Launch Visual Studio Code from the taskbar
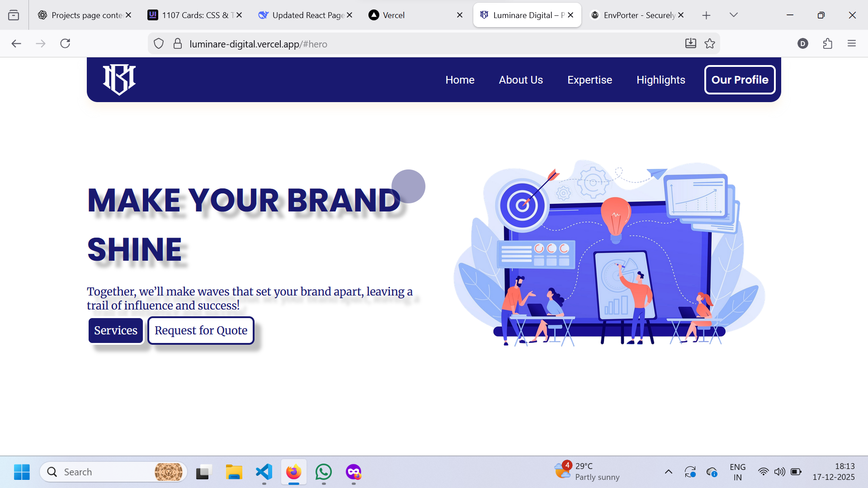 tap(264, 472)
